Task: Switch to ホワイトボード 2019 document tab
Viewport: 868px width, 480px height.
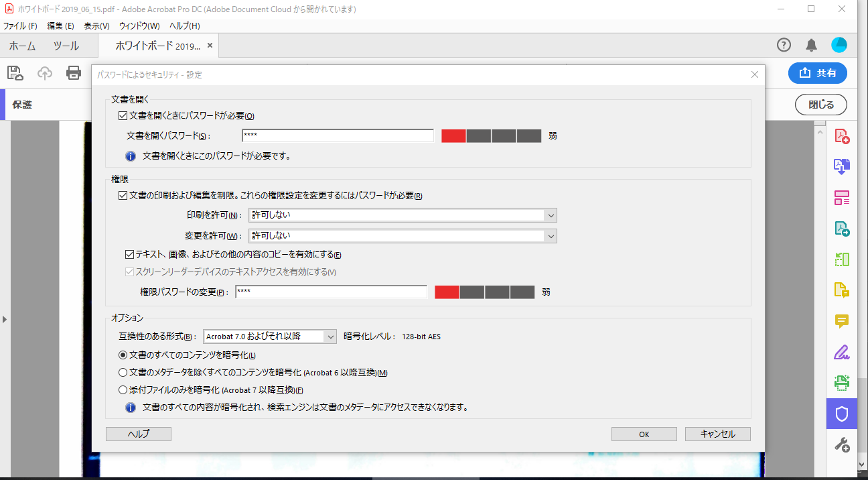Action: (x=157, y=46)
